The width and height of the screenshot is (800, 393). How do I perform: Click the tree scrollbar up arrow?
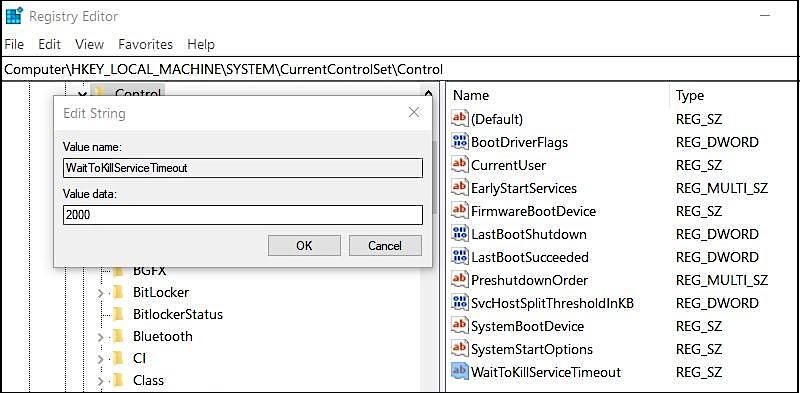tap(428, 93)
